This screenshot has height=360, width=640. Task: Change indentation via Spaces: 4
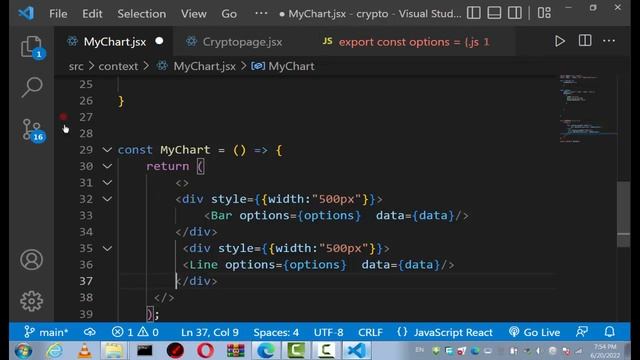(276, 332)
